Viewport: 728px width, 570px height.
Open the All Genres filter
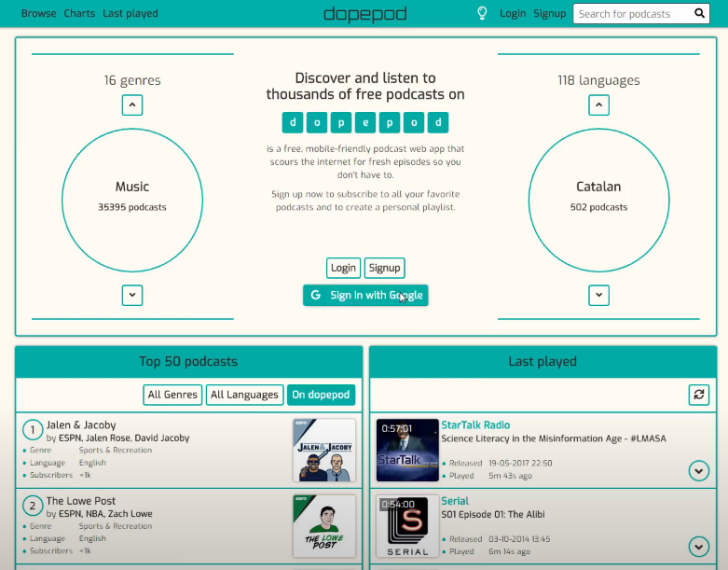[x=172, y=395]
